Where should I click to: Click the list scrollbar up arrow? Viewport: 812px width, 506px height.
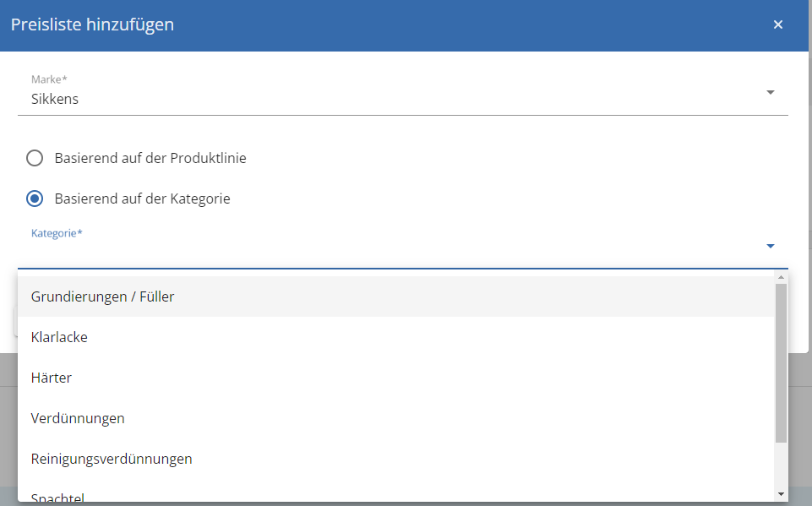(x=781, y=277)
